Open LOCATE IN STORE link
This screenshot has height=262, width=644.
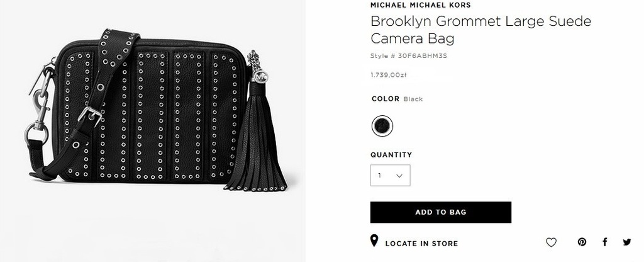pos(421,244)
